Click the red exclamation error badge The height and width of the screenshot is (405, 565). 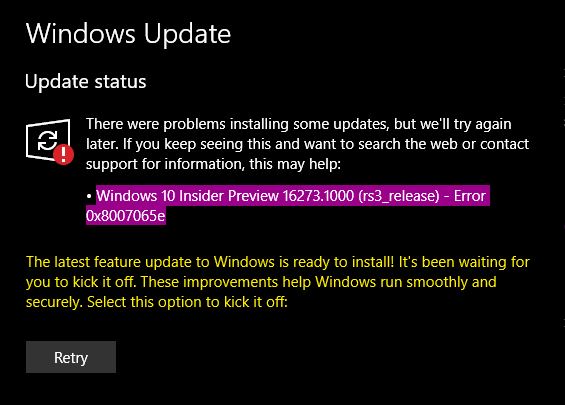[64, 155]
